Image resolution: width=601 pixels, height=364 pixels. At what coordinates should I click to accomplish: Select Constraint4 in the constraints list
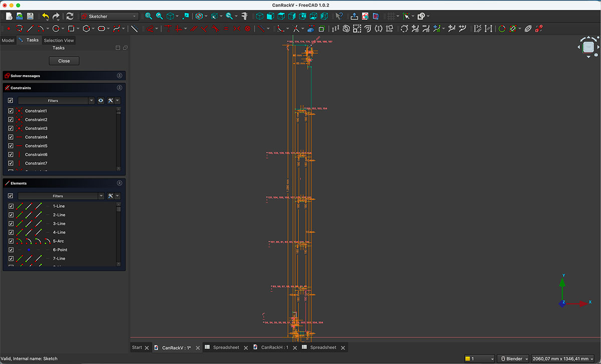pos(36,137)
